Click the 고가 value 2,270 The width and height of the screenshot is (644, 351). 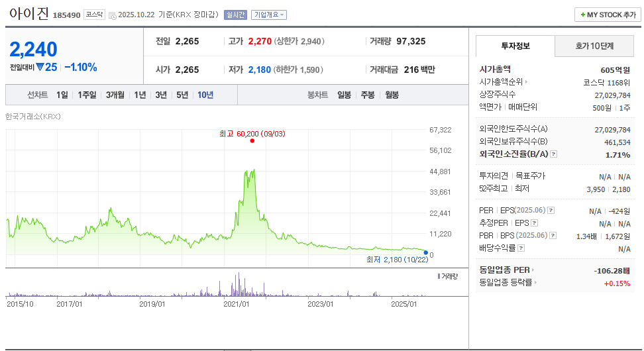click(x=260, y=42)
